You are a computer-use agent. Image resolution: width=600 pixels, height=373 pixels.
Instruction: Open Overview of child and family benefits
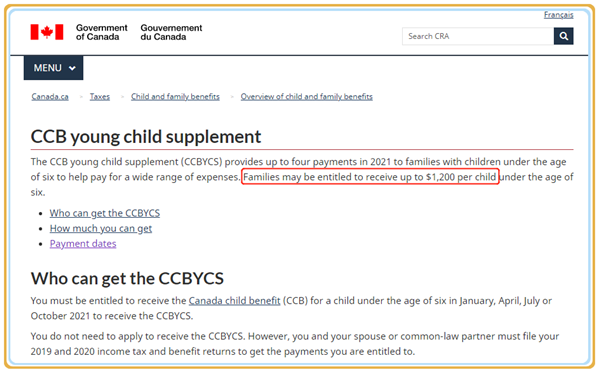307,96
